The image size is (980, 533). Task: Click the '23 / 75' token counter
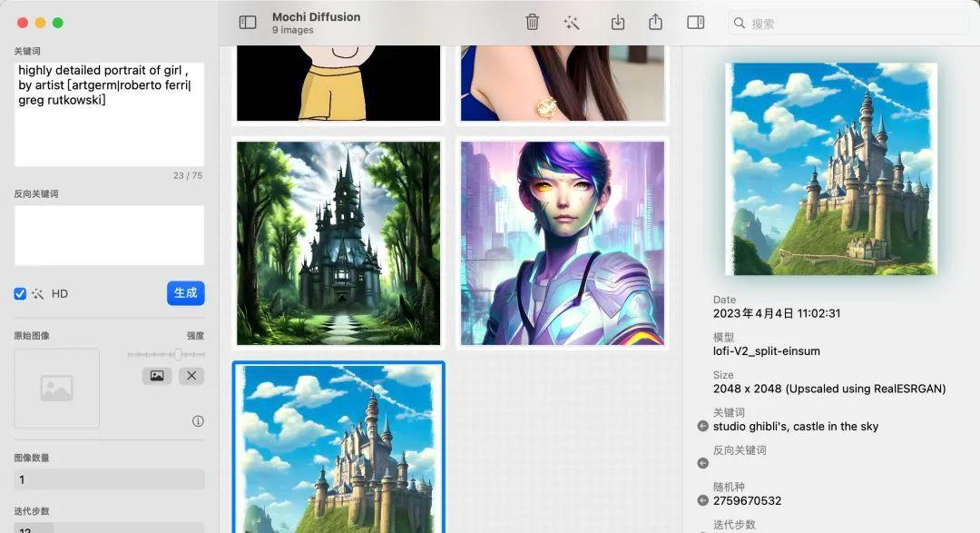[x=188, y=175]
